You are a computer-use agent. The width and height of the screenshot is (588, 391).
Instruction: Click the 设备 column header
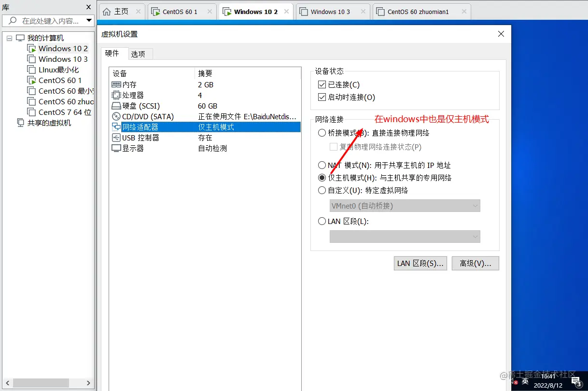152,73
